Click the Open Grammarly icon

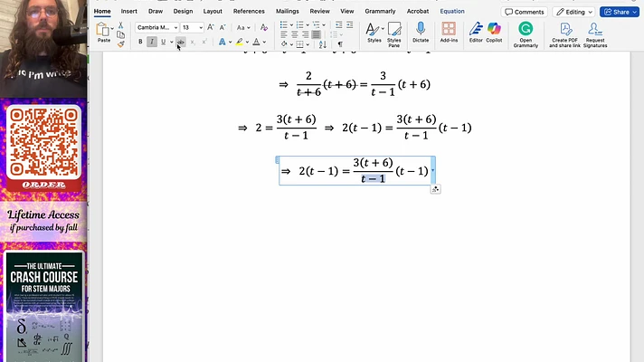(x=526, y=29)
